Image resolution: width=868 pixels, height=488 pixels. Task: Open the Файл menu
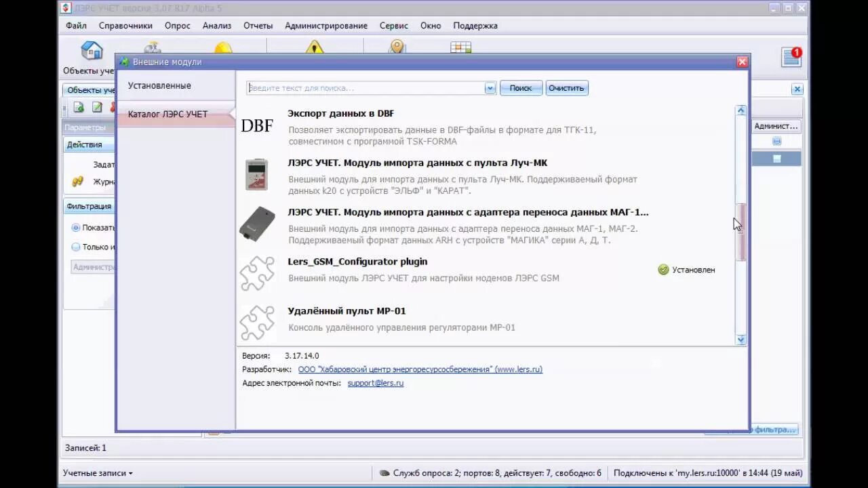(76, 26)
